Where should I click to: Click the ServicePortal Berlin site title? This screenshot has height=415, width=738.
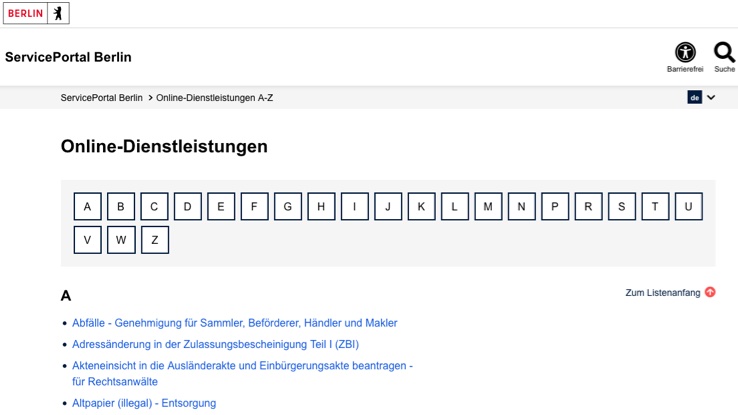[68, 57]
